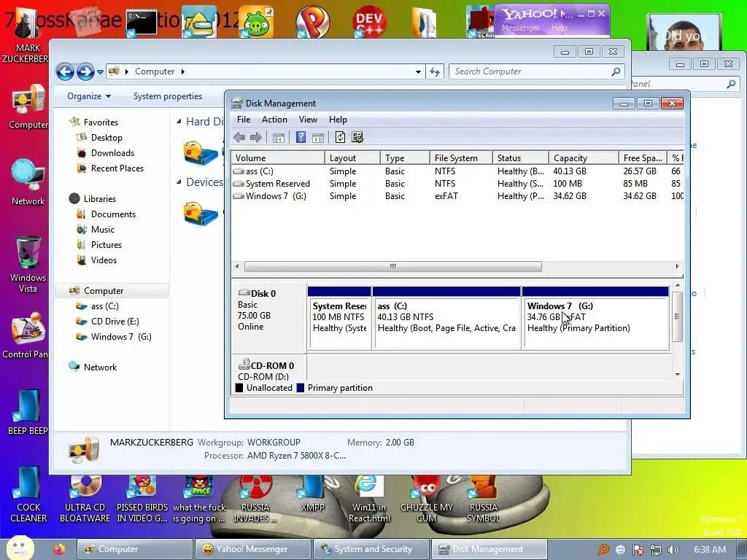
Task: Sort by the Status column header
Action: 520,158
